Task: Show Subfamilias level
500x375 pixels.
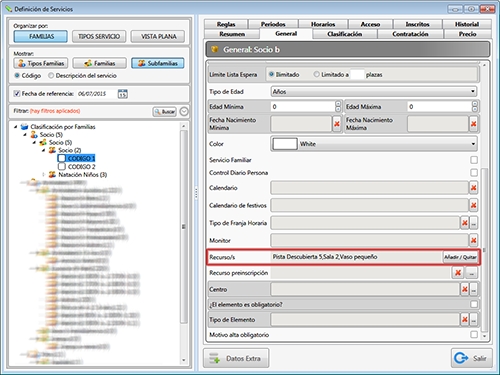Action: point(158,63)
